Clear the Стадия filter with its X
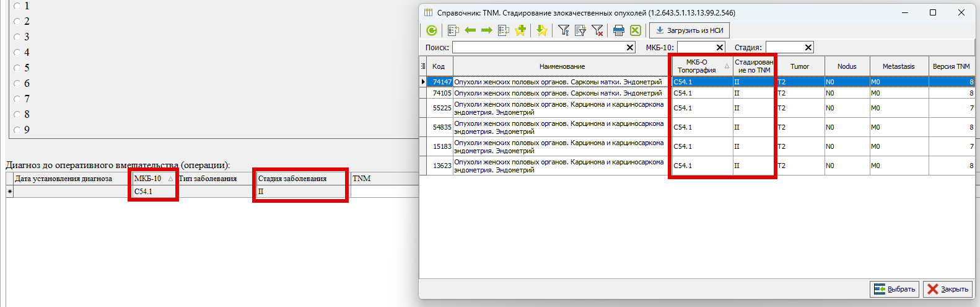980x307 pixels. [808, 47]
